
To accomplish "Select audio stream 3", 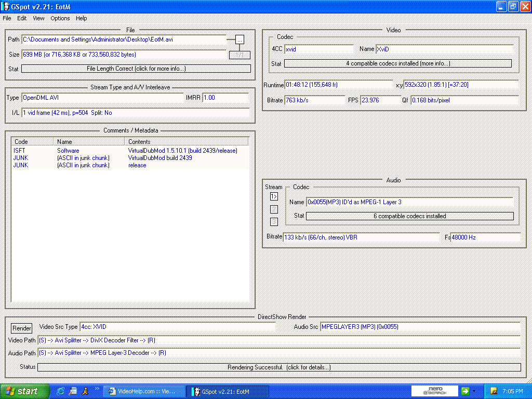I will click(274, 222).
